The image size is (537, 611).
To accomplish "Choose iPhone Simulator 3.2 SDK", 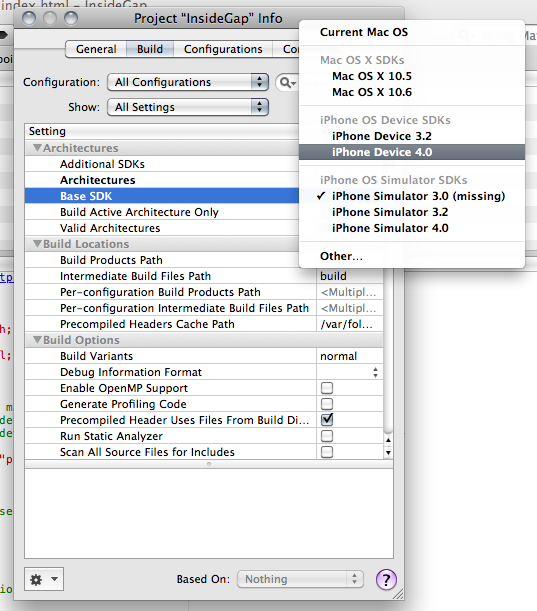I will click(412, 212).
